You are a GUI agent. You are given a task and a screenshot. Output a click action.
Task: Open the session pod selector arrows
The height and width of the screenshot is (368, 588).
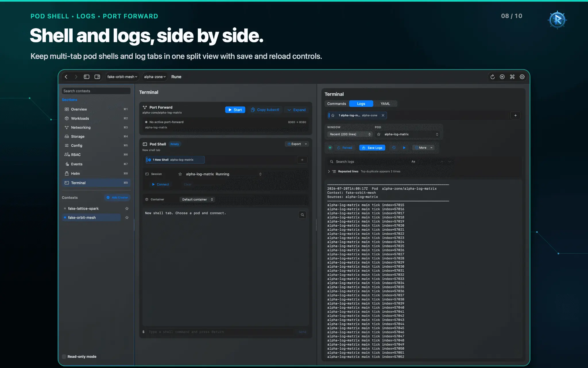tap(260, 174)
